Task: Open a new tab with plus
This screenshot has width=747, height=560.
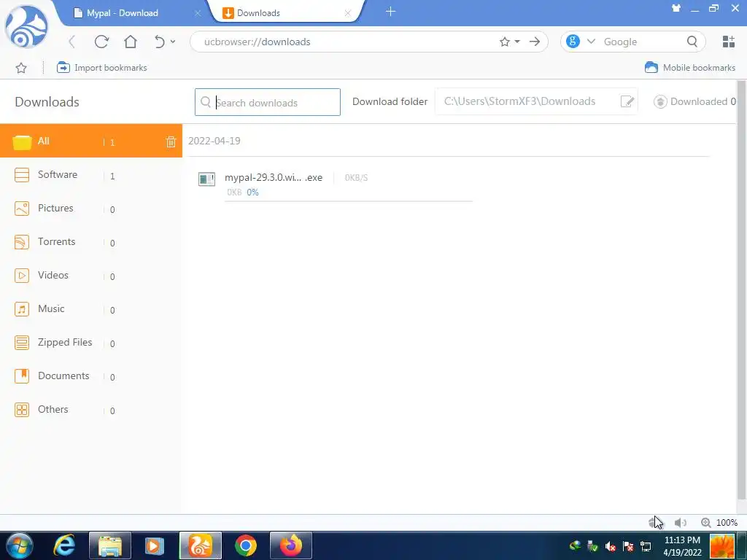Action: 391,12
